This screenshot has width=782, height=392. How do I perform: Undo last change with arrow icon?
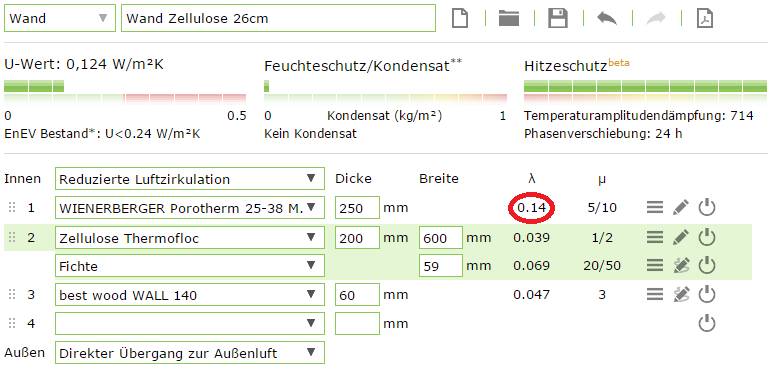click(x=606, y=18)
